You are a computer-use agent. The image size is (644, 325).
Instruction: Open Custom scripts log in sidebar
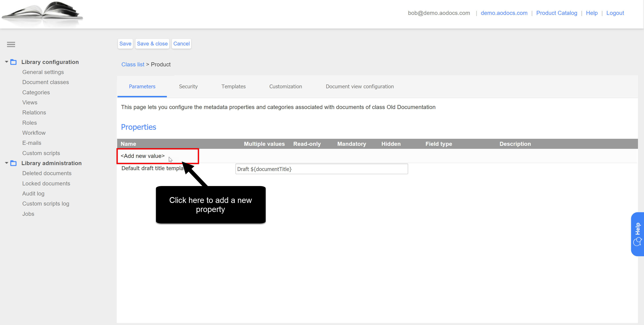46,204
